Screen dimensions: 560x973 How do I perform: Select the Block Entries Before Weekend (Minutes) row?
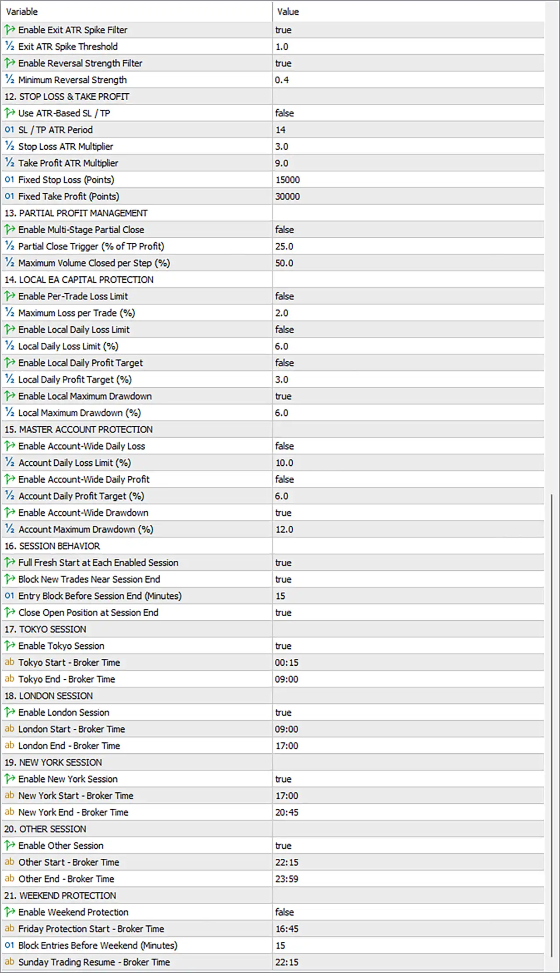273,945
